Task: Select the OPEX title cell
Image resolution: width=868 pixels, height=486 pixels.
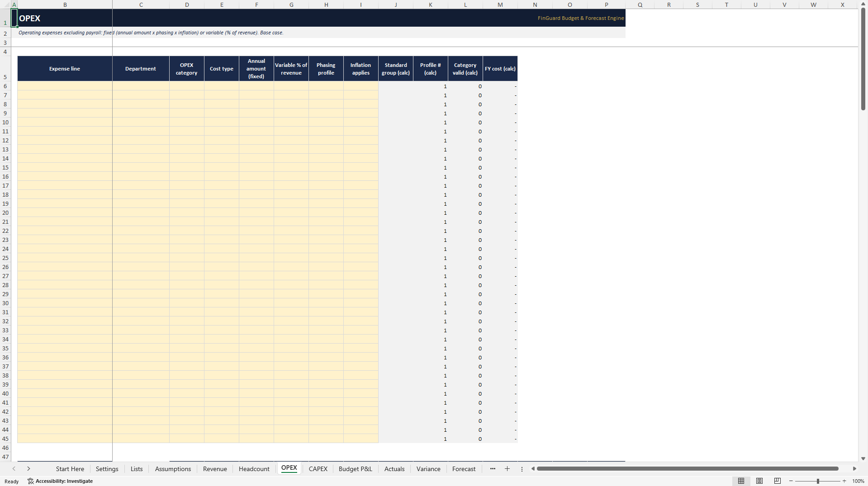Action: coord(65,18)
